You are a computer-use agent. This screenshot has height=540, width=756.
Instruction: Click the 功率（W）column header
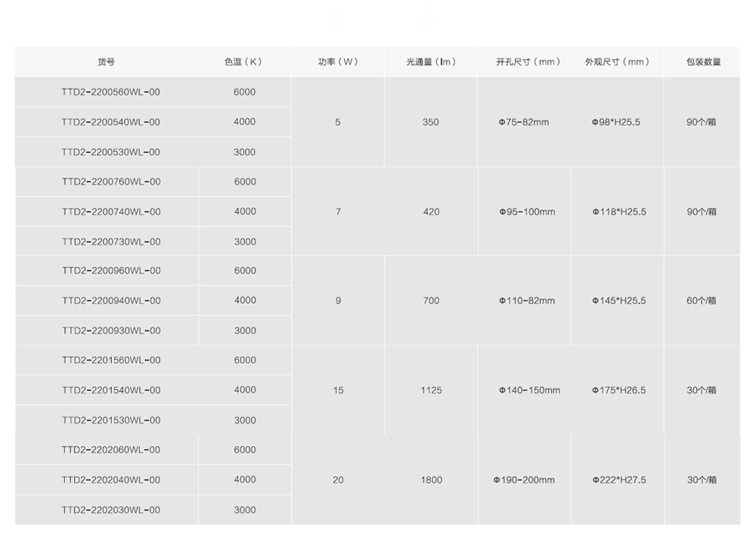pyautogui.click(x=338, y=62)
